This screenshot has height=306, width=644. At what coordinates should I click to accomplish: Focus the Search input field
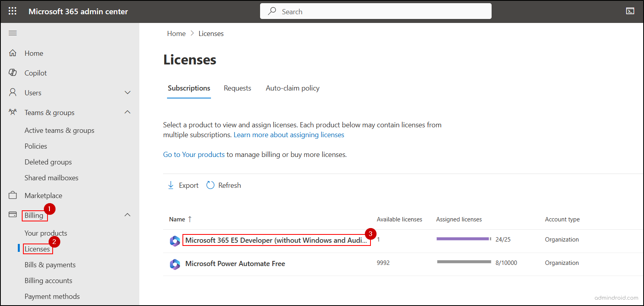(376, 11)
